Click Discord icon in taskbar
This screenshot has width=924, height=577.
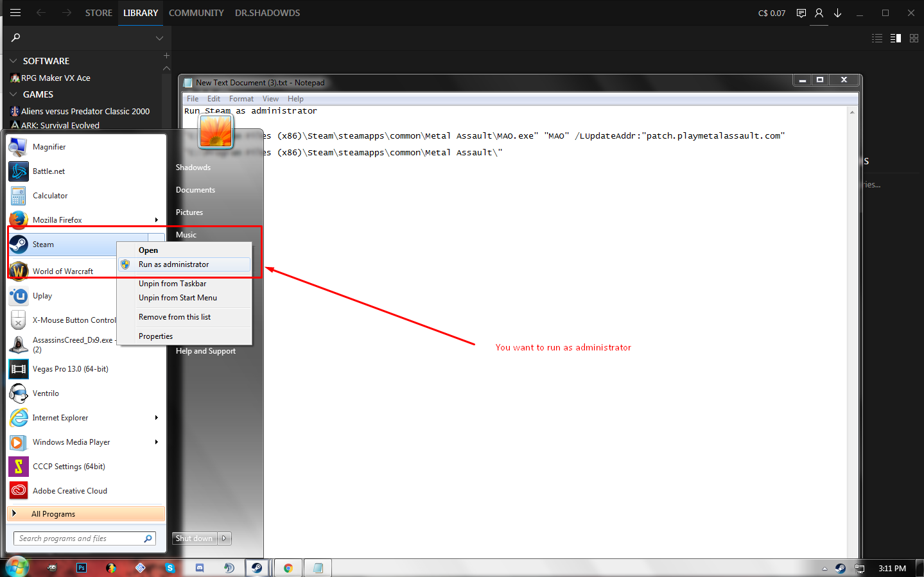(x=200, y=568)
